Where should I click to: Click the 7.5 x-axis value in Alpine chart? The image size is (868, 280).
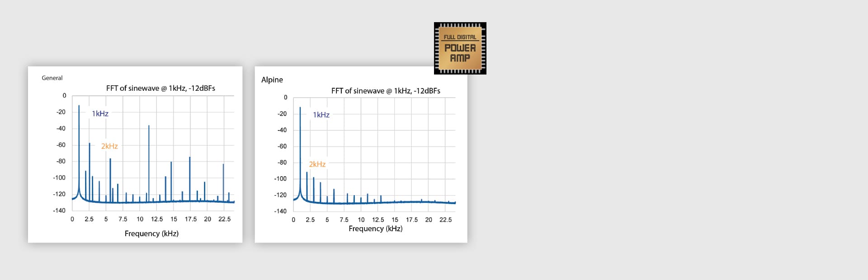click(344, 219)
